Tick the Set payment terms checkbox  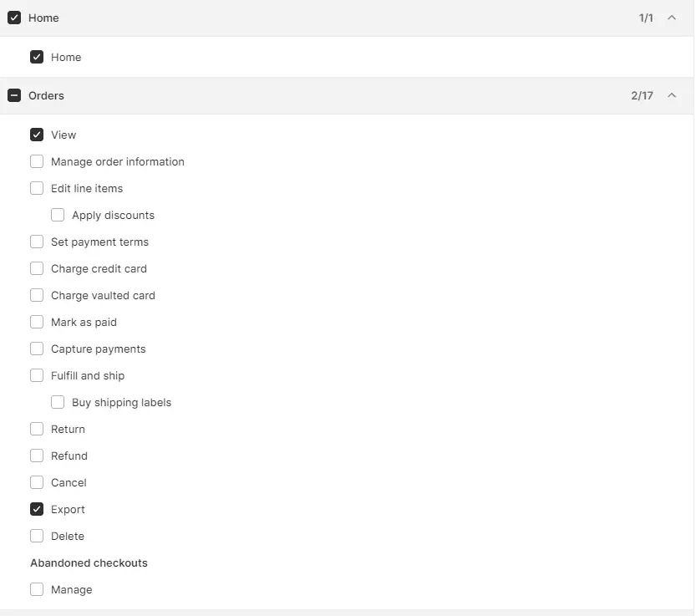(x=37, y=242)
